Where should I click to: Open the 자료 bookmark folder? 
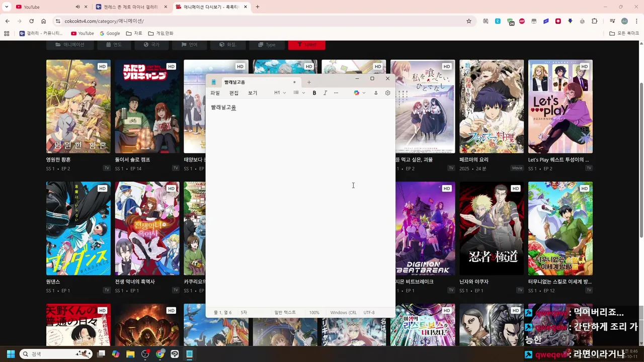(134, 33)
